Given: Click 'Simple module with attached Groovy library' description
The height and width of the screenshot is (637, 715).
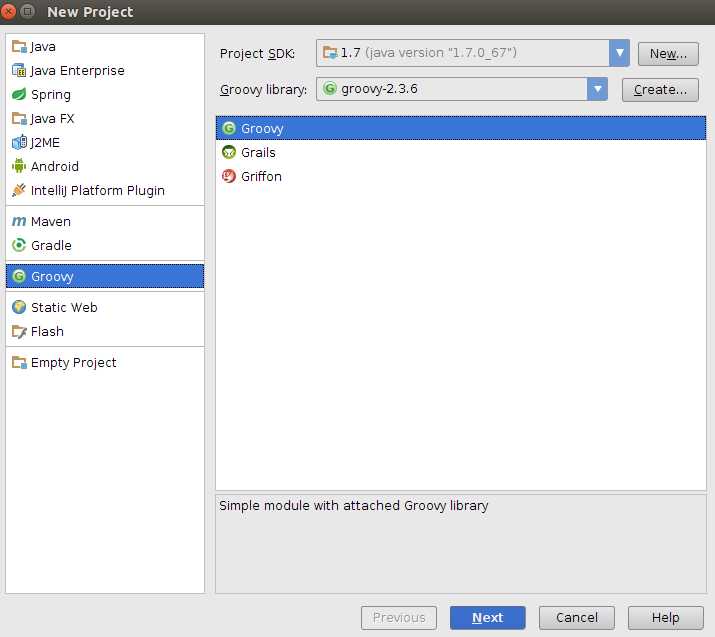Looking at the screenshot, I should (353, 506).
